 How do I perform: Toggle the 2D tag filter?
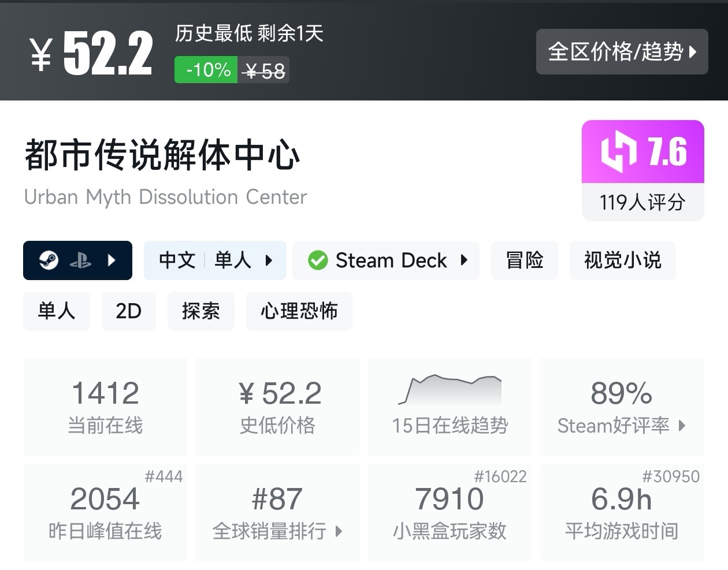128,311
